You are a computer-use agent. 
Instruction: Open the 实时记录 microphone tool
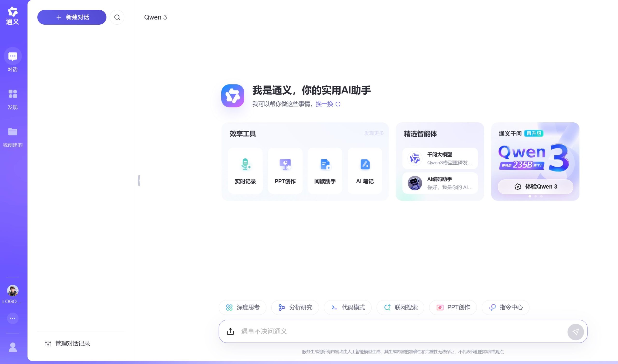[245, 171]
